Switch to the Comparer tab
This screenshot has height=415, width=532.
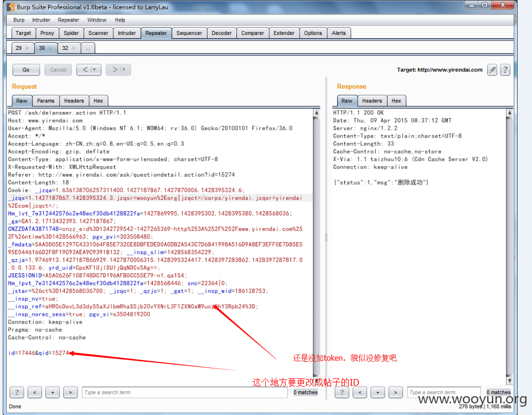(253, 33)
